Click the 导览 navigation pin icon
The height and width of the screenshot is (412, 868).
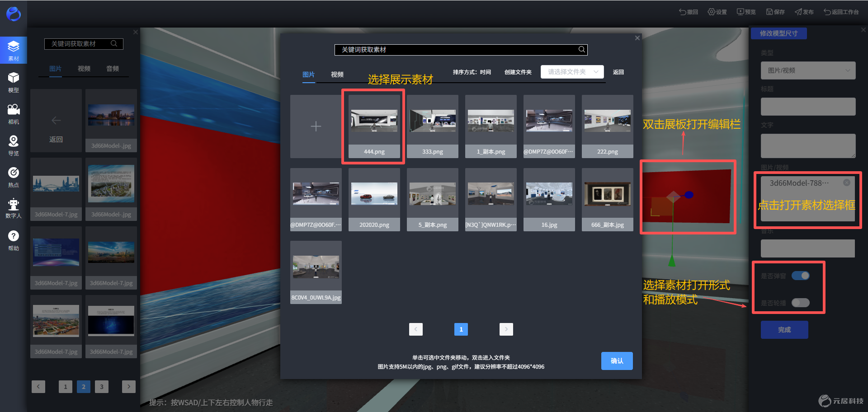tap(14, 145)
